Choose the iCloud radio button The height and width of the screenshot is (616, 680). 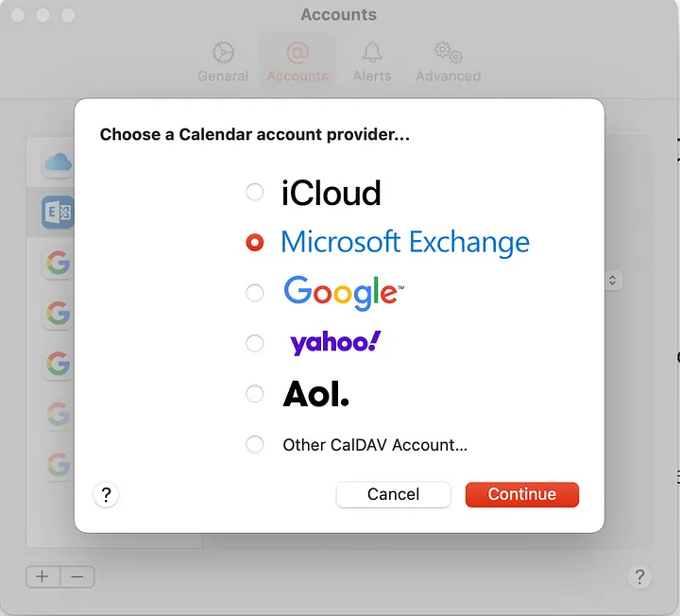pyautogui.click(x=255, y=192)
